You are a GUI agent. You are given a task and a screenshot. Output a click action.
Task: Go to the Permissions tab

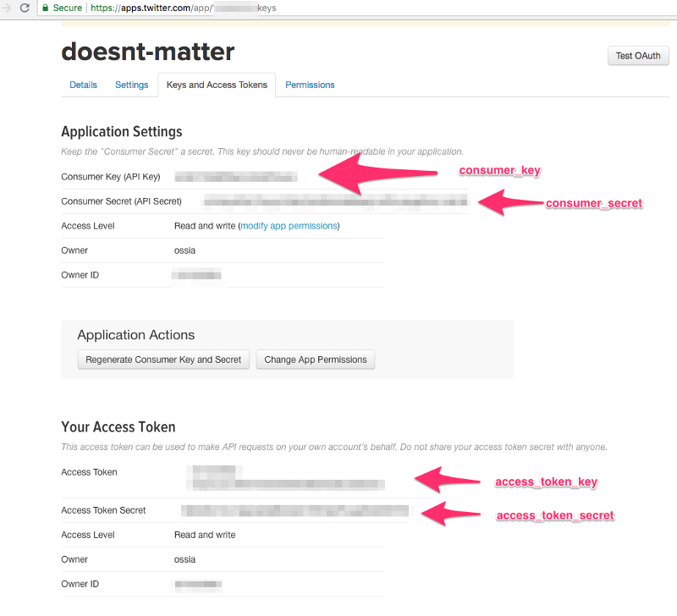[310, 85]
